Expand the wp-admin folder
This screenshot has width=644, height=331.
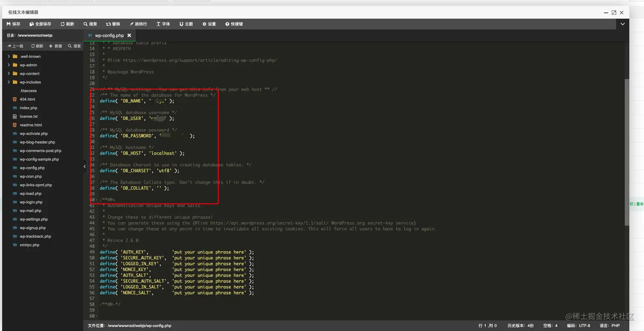9,65
